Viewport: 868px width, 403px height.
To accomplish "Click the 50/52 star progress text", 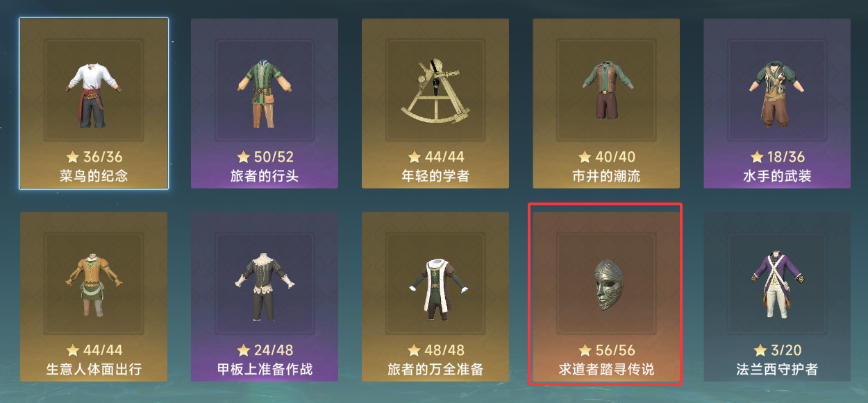I will [x=265, y=157].
